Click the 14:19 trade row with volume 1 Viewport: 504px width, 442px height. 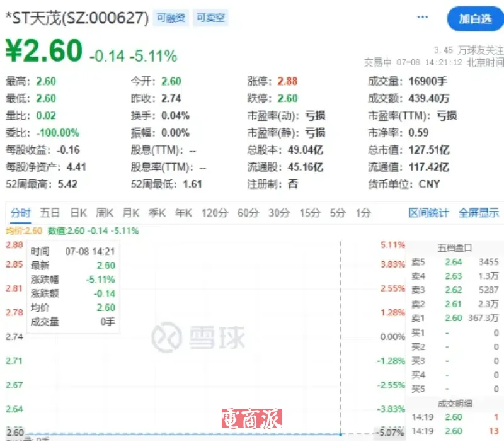pyautogui.click(x=455, y=417)
